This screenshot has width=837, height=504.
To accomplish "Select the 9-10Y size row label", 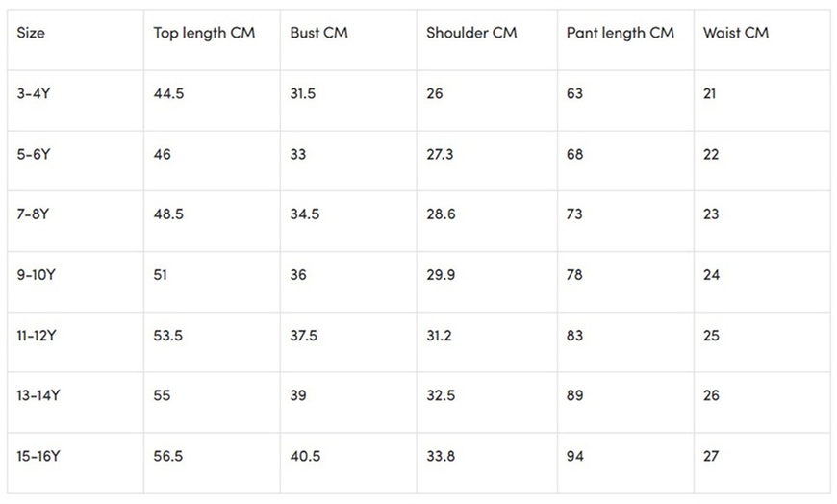I will [37, 275].
